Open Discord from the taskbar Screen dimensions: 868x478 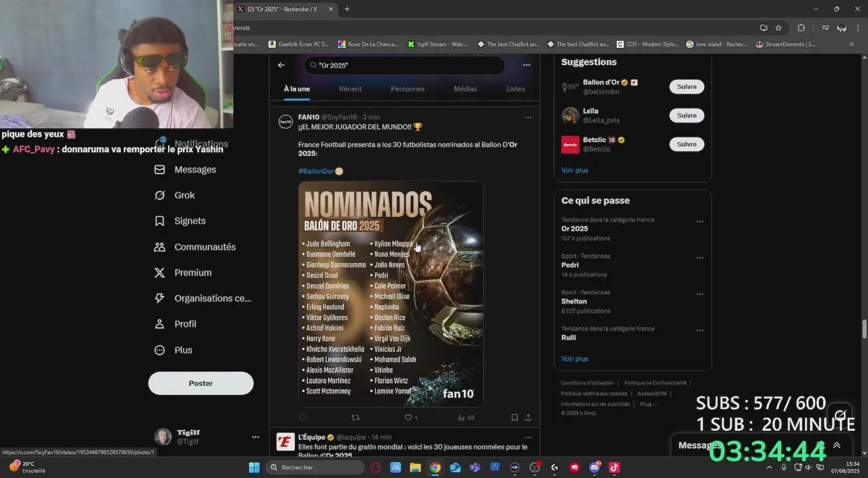(594, 467)
